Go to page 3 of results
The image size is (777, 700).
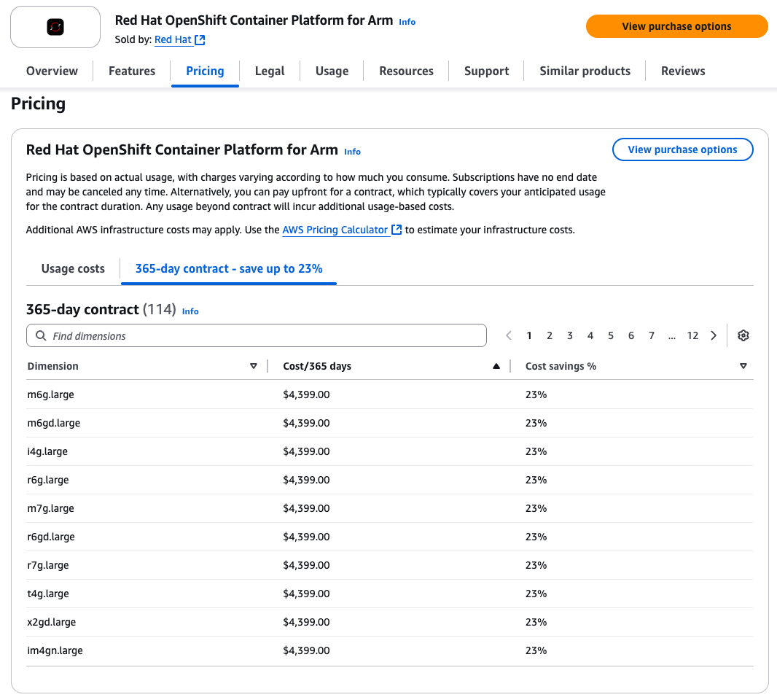[x=570, y=335]
